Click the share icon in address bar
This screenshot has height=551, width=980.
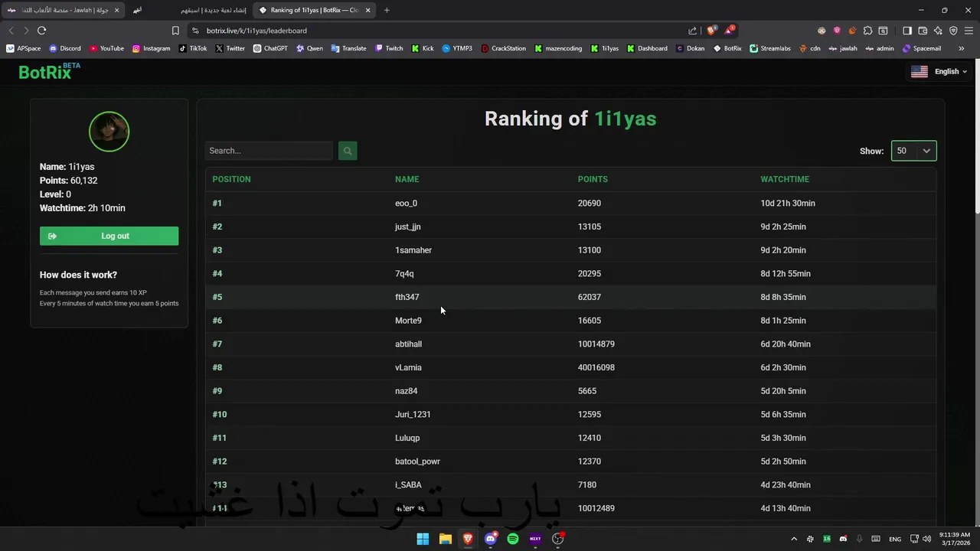pos(693,31)
